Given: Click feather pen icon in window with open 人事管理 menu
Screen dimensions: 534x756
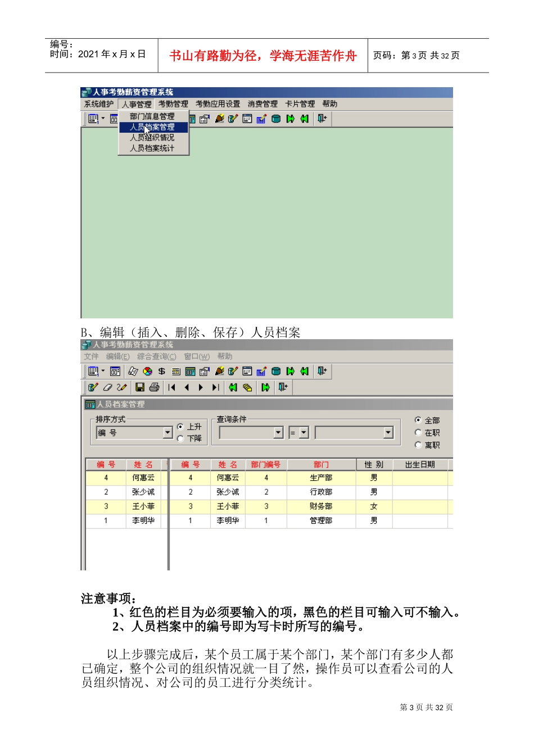Looking at the screenshot, I should [220, 119].
